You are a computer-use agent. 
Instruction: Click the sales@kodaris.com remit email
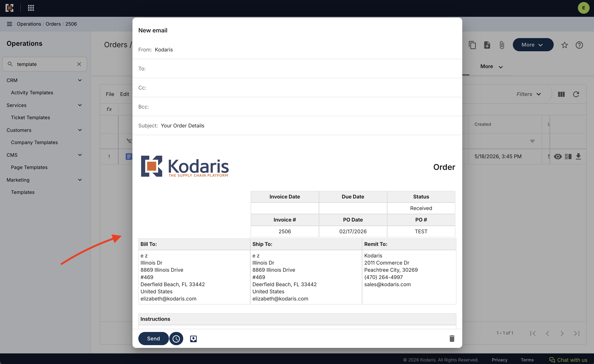(387, 284)
